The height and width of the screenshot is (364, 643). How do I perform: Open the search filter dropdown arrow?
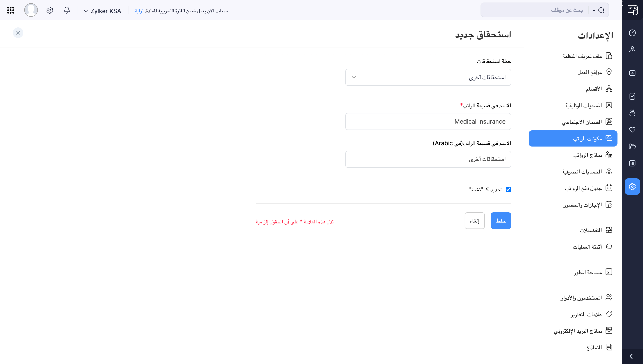pyautogui.click(x=594, y=10)
